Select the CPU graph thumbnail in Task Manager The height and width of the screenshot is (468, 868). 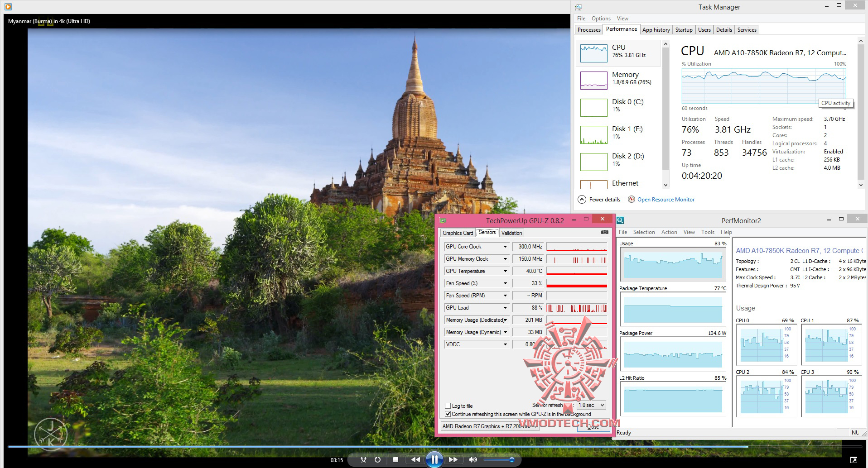(594, 53)
